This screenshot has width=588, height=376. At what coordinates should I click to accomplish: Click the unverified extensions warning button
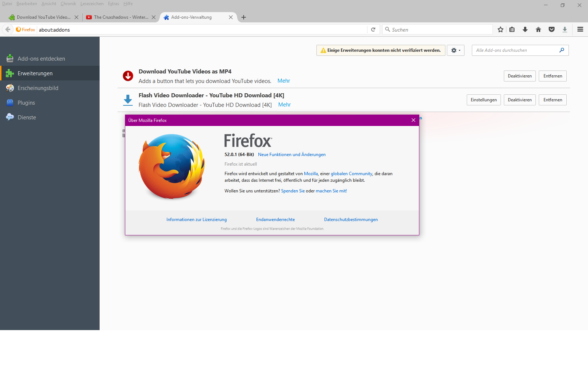pos(381,50)
